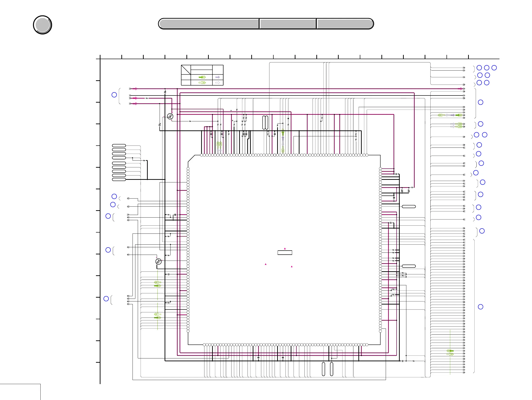The height and width of the screenshot is (400, 532).
Task: Select the middle segment of gray header bar
Action: click(x=288, y=24)
